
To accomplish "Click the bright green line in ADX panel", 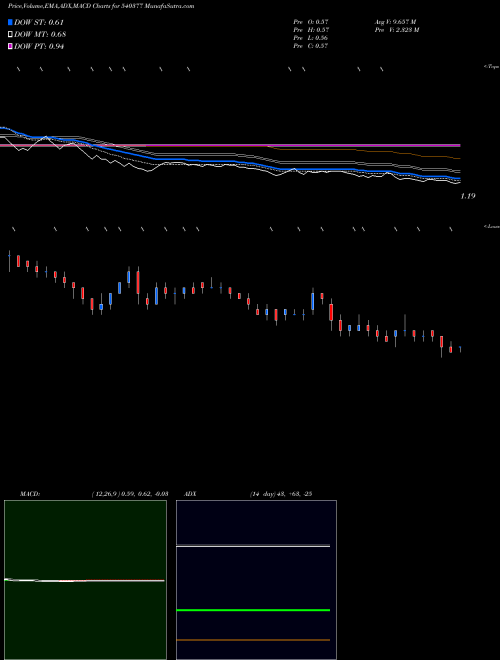I will coord(253,610).
